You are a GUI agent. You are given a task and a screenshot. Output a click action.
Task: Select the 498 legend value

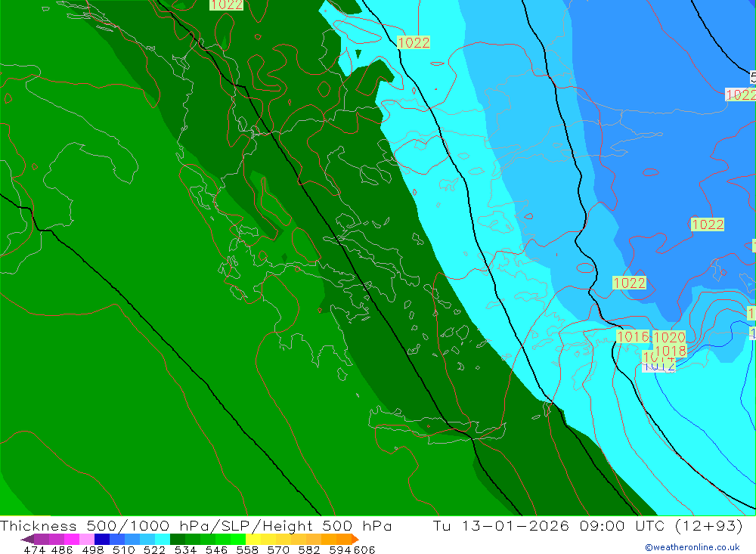pyautogui.click(x=92, y=549)
